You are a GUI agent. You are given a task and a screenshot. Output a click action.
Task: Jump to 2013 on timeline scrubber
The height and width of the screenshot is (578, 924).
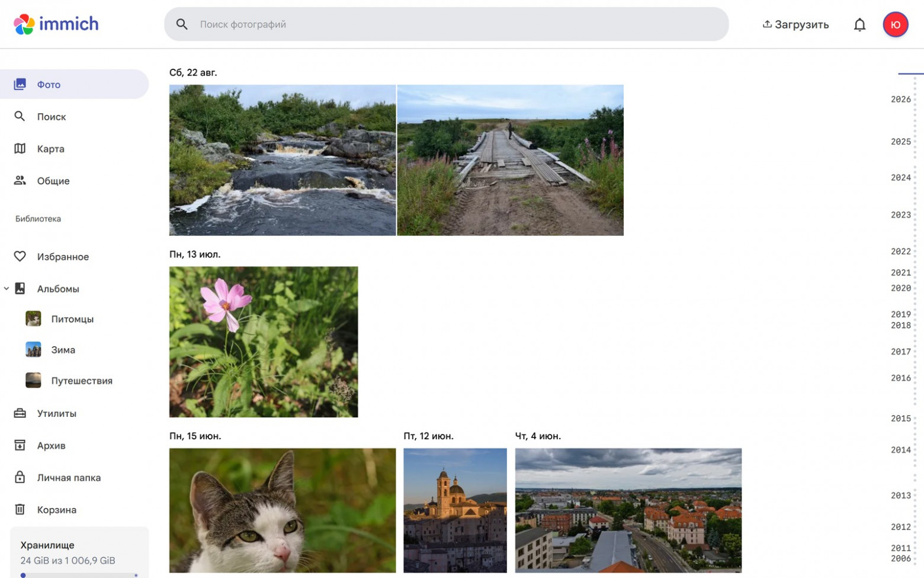point(901,496)
